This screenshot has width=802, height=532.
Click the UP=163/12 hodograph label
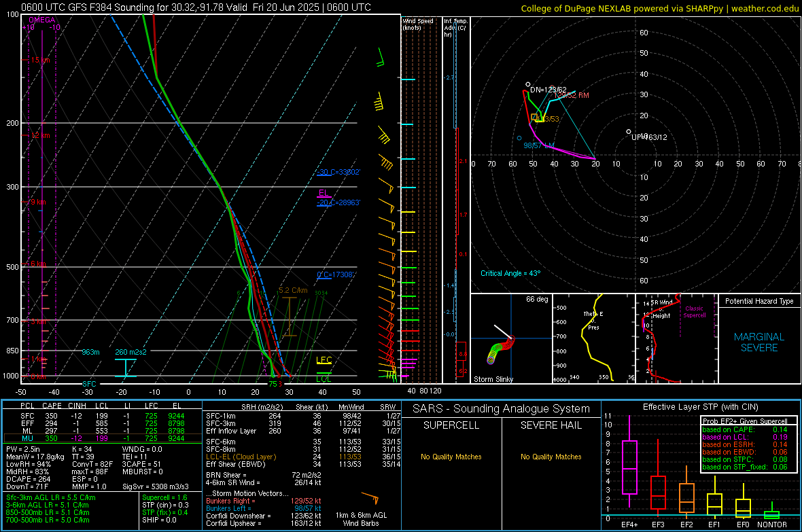click(x=649, y=137)
